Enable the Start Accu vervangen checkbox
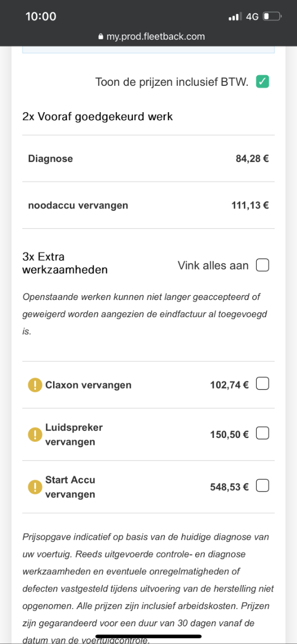Screen dimensions: 297x644 (x=262, y=486)
